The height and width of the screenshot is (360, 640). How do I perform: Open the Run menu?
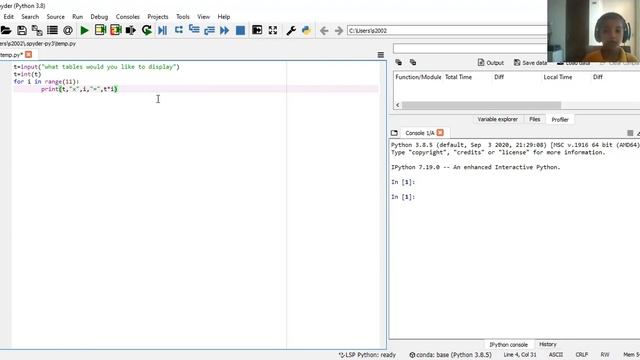78,17
